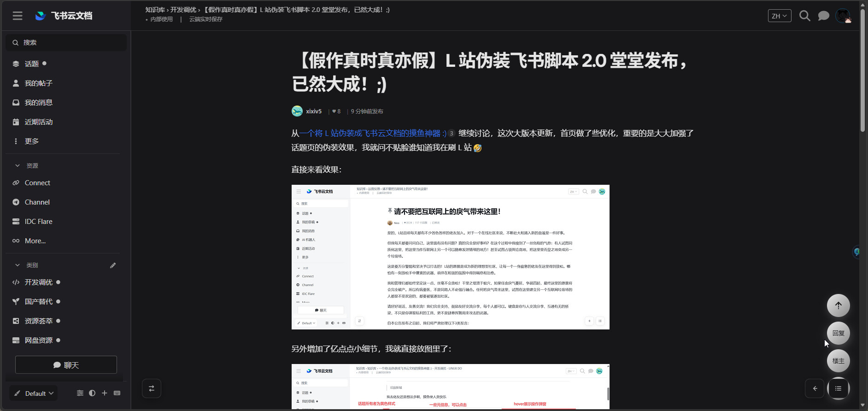This screenshot has width=868, height=411.
Task: Open the 资源荟萃 category
Action: (39, 321)
